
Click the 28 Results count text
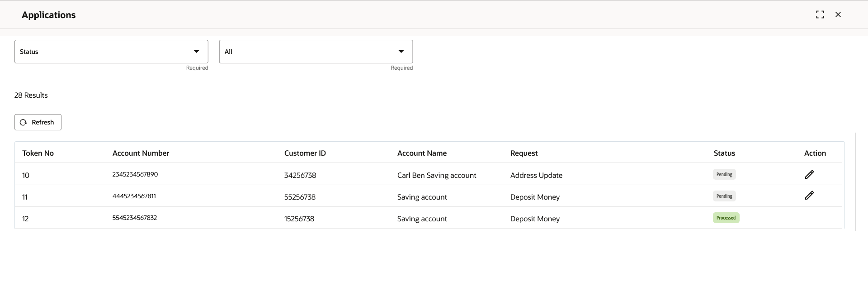pos(31,95)
